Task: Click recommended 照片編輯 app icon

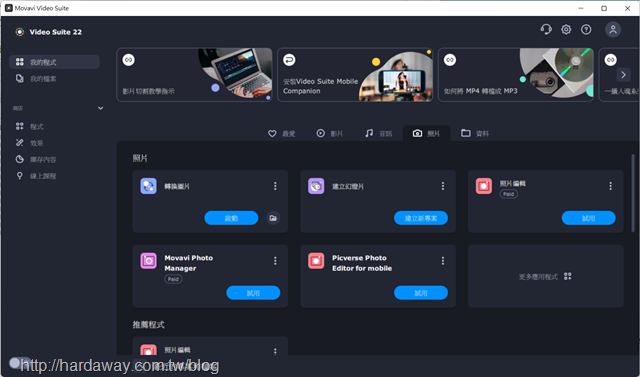Action: (x=148, y=351)
